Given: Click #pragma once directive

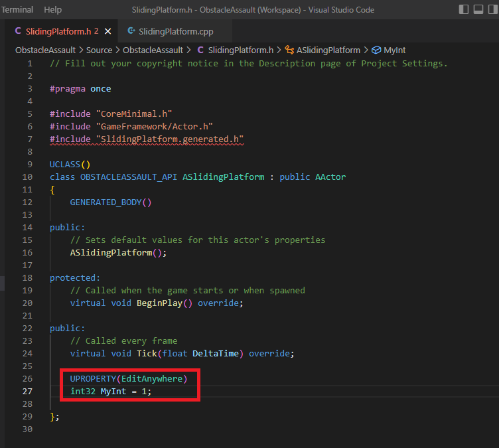Looking at the screenshot, I should tap(80, 89).
